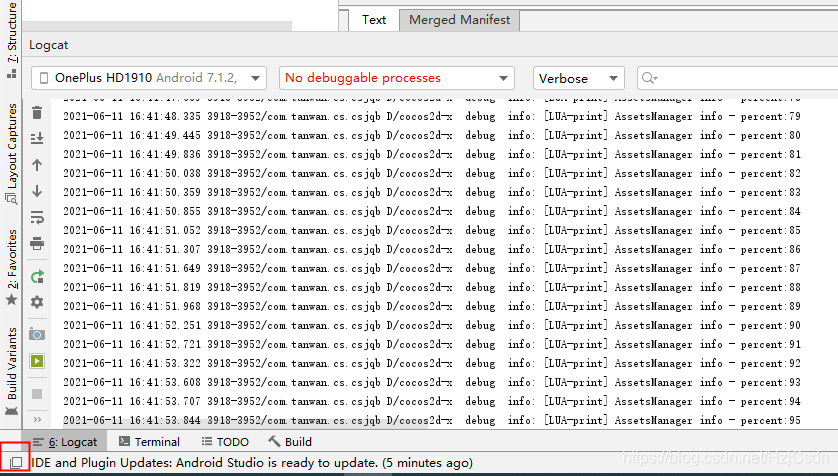Viewport: 838px width, 476px height.
Task: Switch to the Merged Manifest tab
Action: 460,20
